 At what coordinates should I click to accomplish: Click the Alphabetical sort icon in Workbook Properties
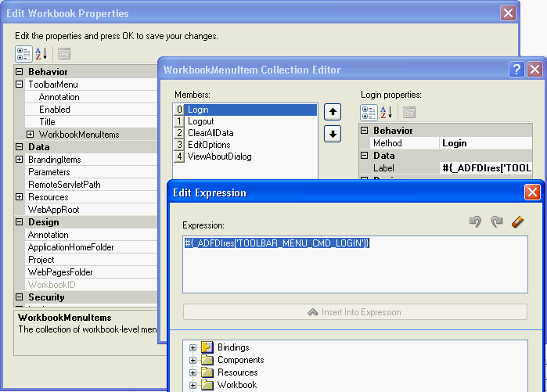coord(42,53)
